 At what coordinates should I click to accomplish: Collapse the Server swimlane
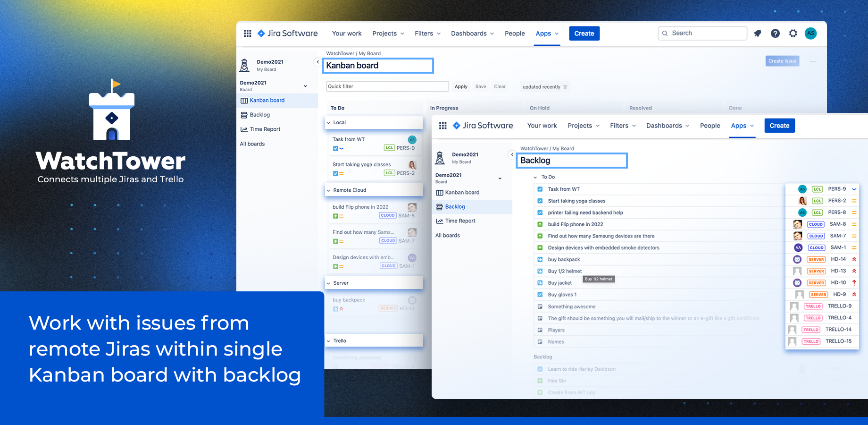point(329,283)
